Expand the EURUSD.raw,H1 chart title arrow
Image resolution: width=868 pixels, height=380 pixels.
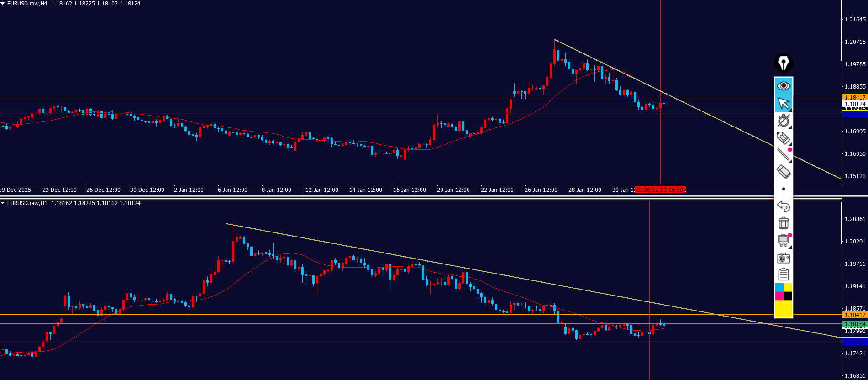point(3,203)
